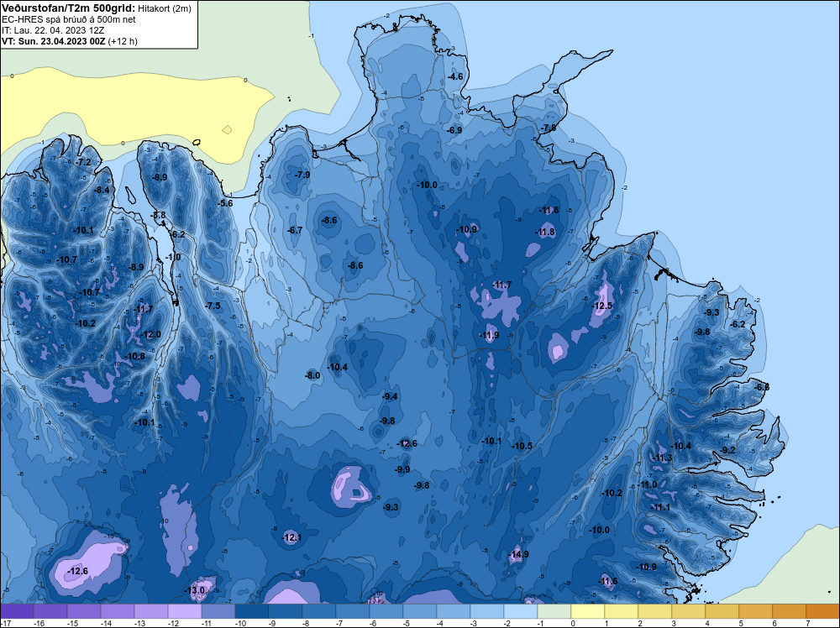This screenshot has width=840, height=628.
Task: Click the -5.6 temperature value
Action: (x=225, y=203)
